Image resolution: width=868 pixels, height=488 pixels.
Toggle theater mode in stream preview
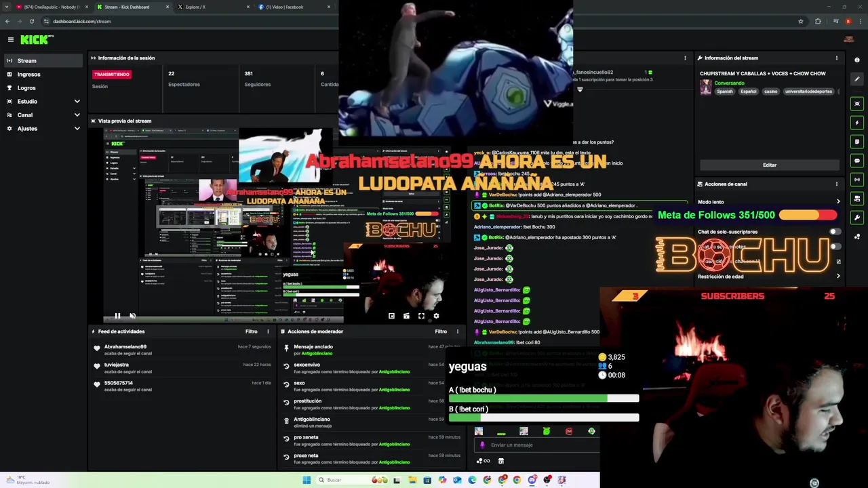pos(406,316)
